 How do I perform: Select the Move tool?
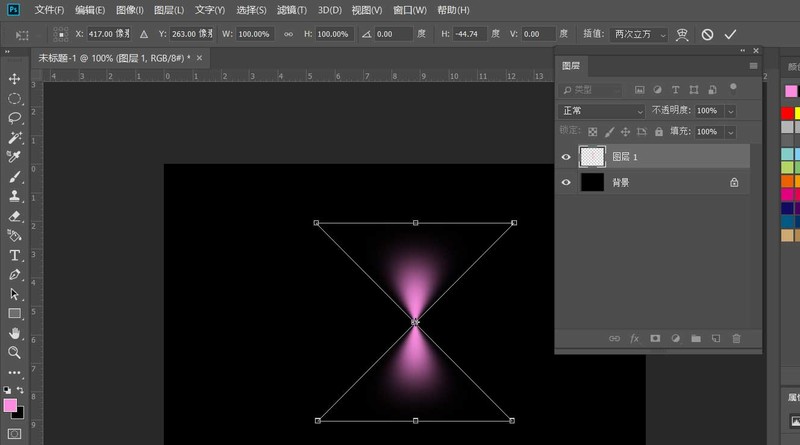pos(14,79)
